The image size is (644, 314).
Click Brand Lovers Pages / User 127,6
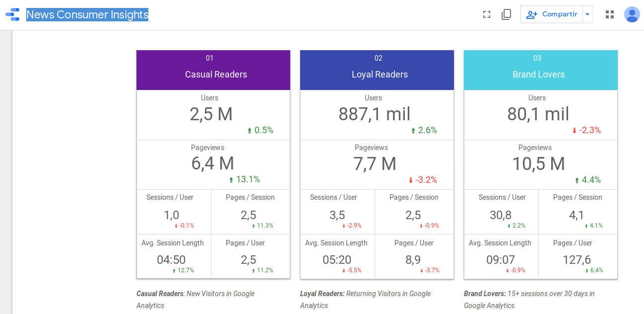577,259
